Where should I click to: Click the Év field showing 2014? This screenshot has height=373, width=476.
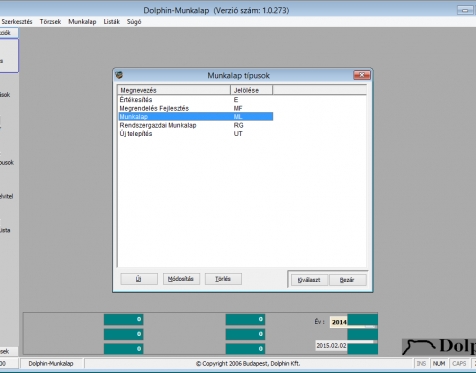point(339,322)
